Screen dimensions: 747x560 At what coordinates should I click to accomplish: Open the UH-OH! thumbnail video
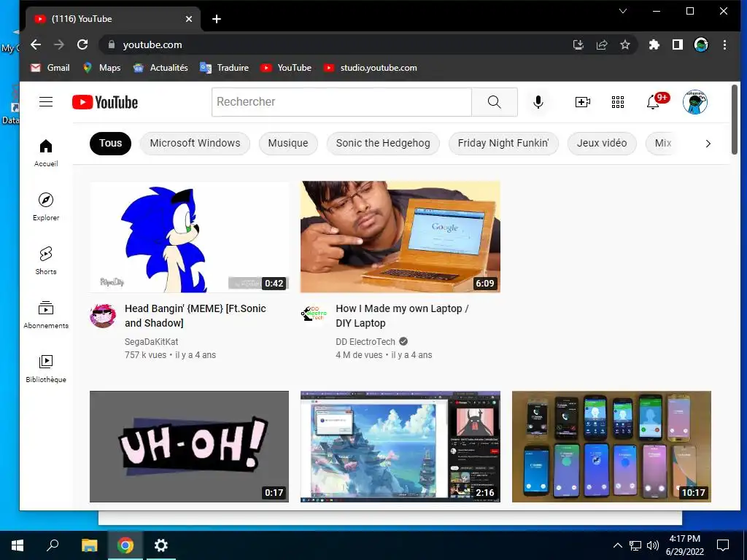coord(189,447)
